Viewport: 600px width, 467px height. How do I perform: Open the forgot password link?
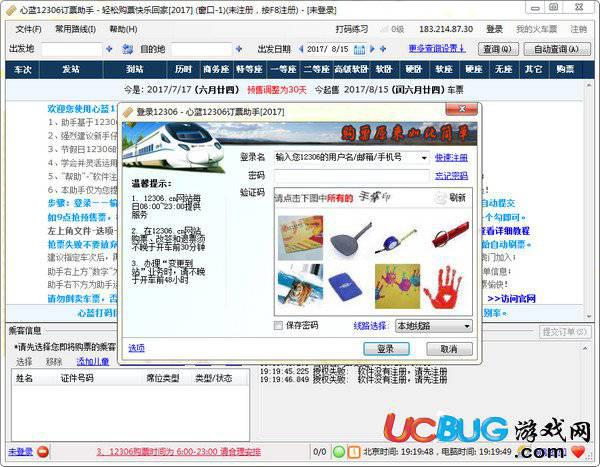(451, 176)
